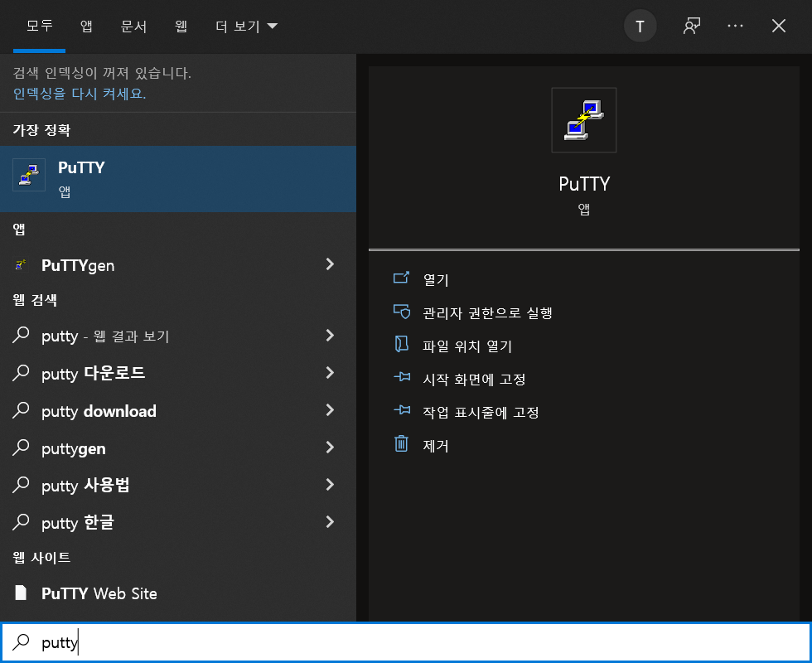This screenshot has height=663, width=812.
Task: Click the 'T' user account avatar
Action: (x=640, y=26)
